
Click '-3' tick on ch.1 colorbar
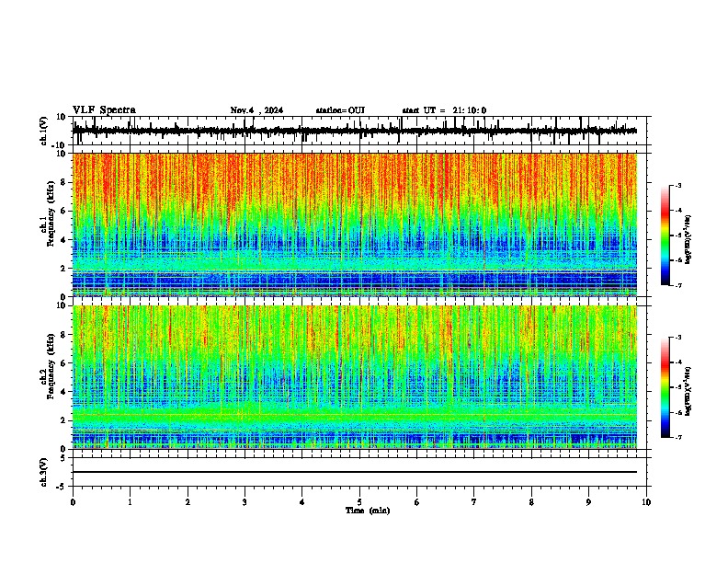tap(677, 186)
